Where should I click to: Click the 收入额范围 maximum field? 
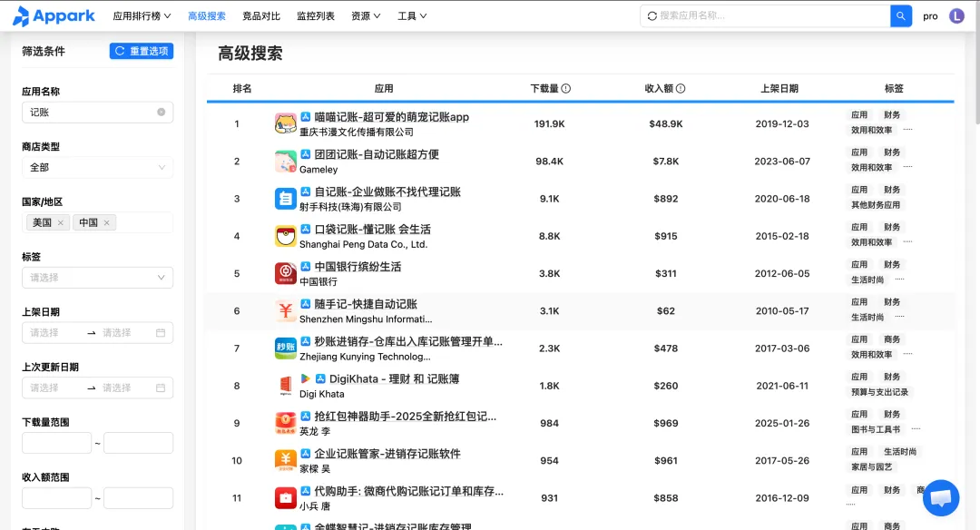tap(138, 498)
